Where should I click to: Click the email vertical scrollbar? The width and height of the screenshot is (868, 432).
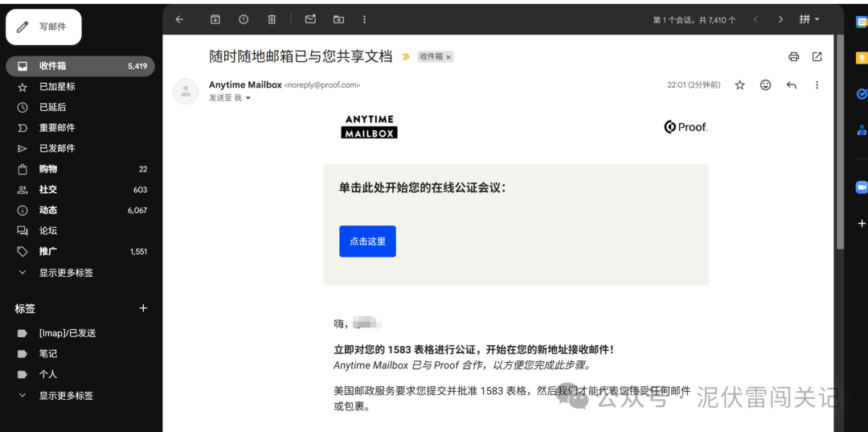tap(840, 142)
